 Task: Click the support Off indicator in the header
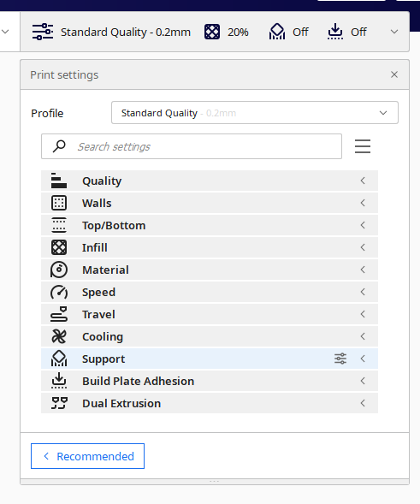point(288,32)
